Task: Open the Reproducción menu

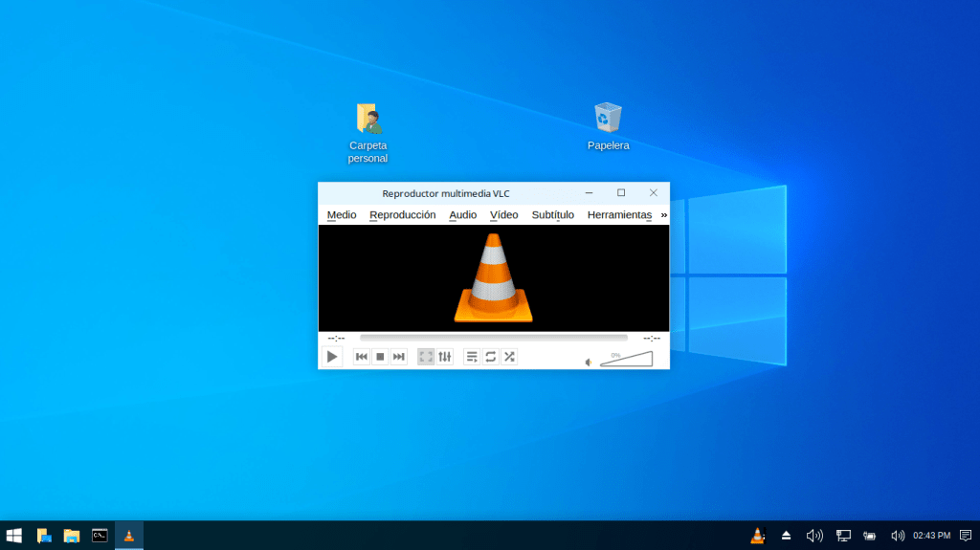Action: 402,215
